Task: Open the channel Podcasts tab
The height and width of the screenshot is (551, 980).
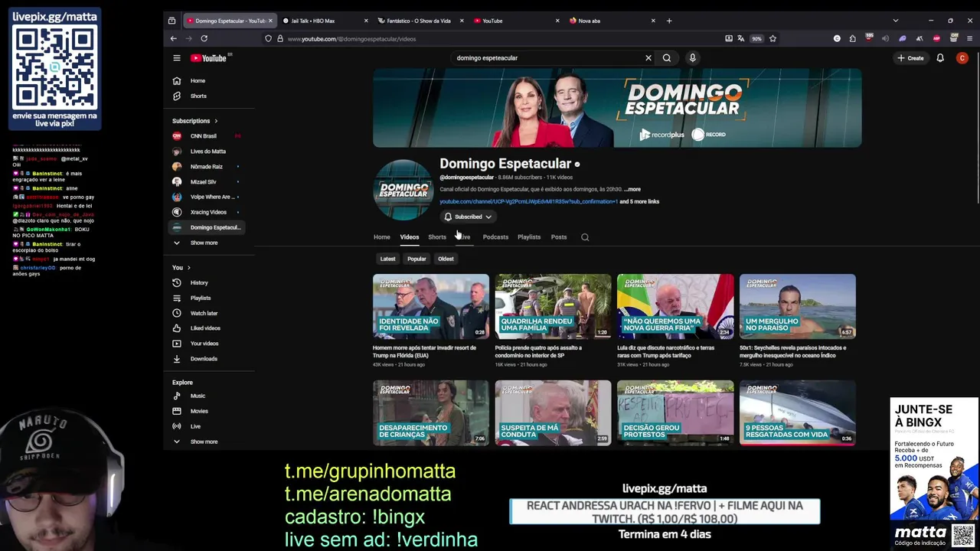Action: pos(495,237)
